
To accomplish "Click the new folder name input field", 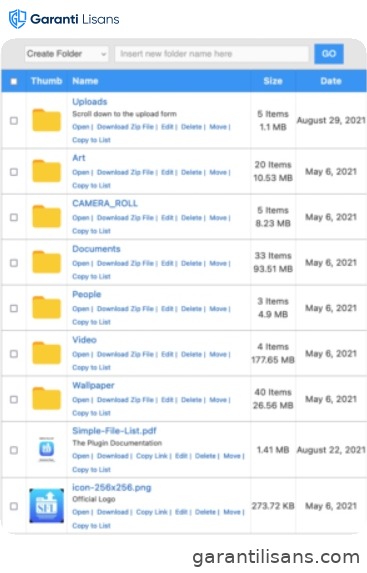I will click(x=212, y=54).
